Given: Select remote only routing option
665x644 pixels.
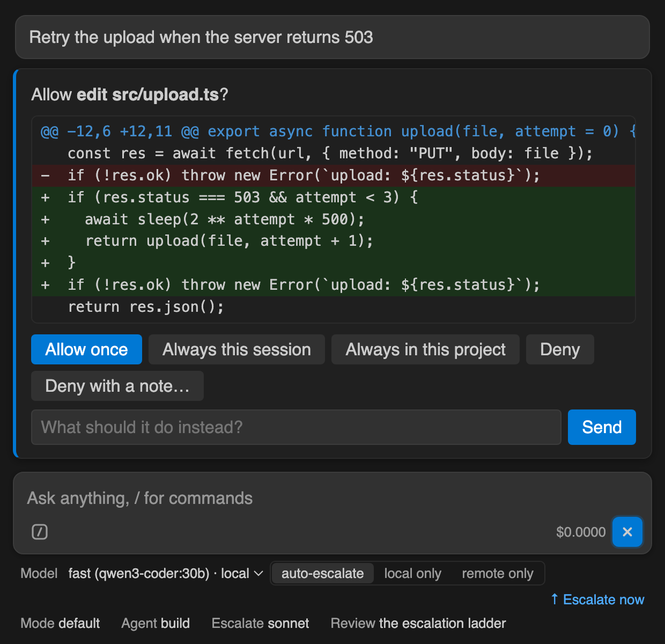Looking at the screenshot, I should click(497, 573).
